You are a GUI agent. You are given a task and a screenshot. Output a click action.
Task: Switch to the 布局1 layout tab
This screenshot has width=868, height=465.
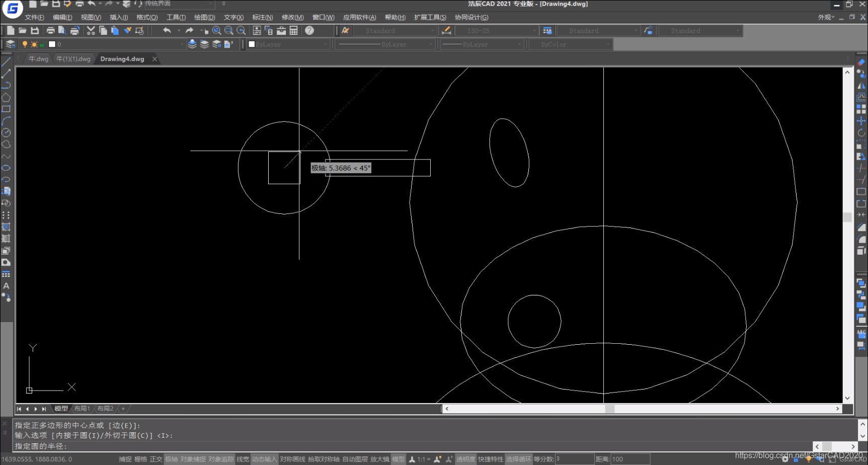pos(82,409)
